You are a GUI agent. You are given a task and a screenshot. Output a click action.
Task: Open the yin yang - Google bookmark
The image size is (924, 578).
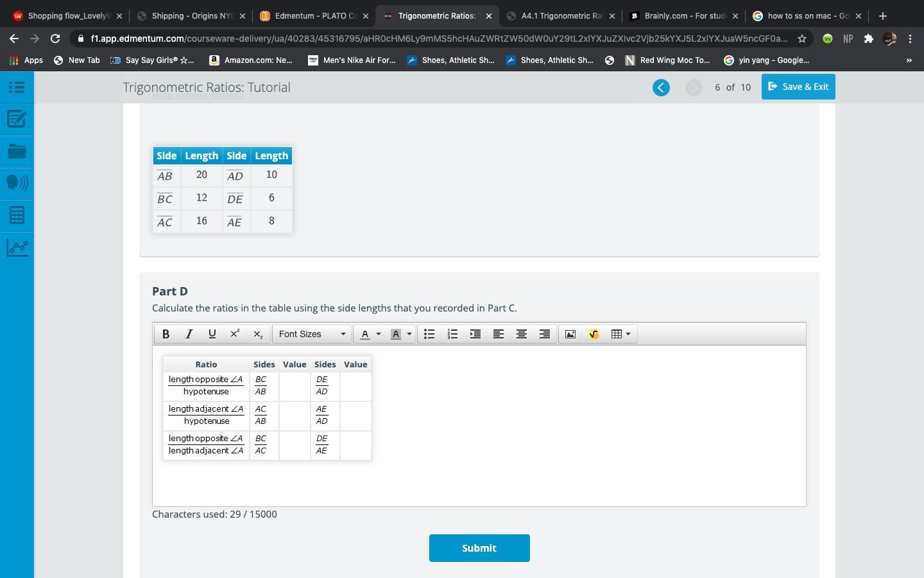click(766, 60)
